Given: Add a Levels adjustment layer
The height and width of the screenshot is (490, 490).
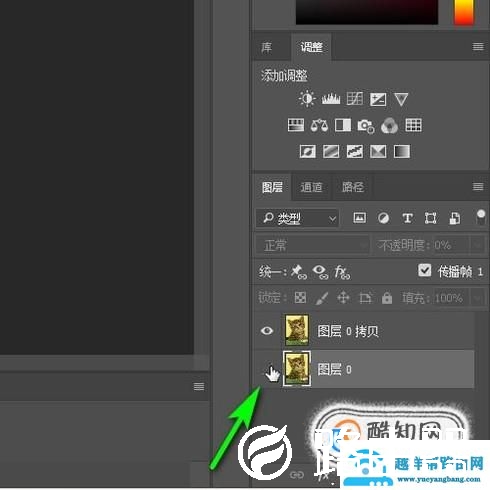Looking at the screenshot, I should coord(331,99).
